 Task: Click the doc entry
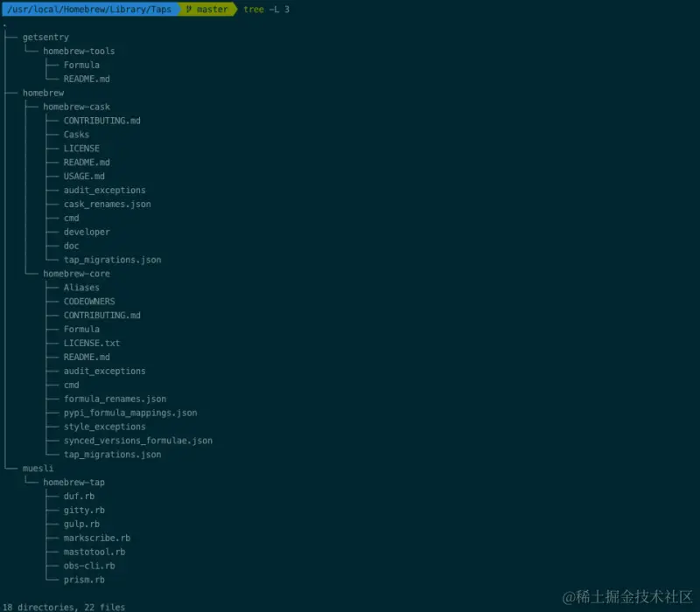coord(72,246)
